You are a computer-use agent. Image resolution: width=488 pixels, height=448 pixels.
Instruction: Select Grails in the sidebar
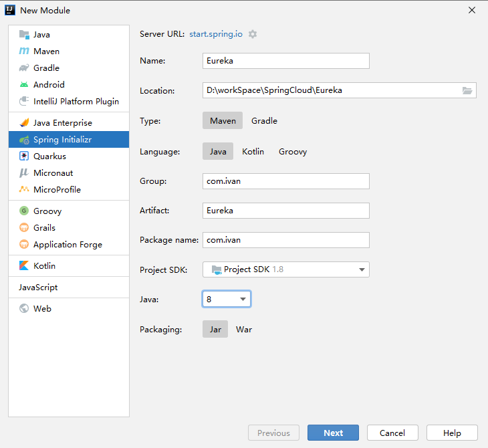(69, 227)
